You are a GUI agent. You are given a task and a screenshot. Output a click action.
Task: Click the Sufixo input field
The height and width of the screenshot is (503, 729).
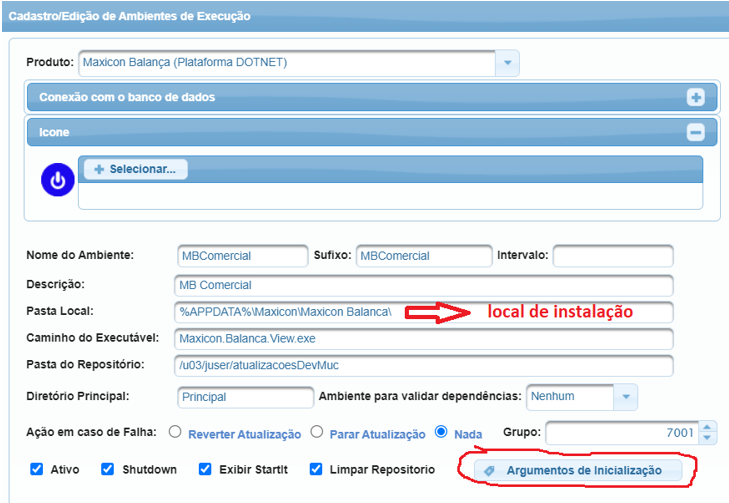click(x=424, y=256)
